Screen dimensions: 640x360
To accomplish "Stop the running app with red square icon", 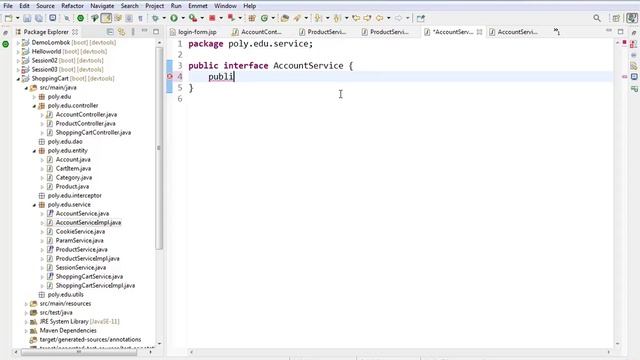I will [x=212, y=18].
